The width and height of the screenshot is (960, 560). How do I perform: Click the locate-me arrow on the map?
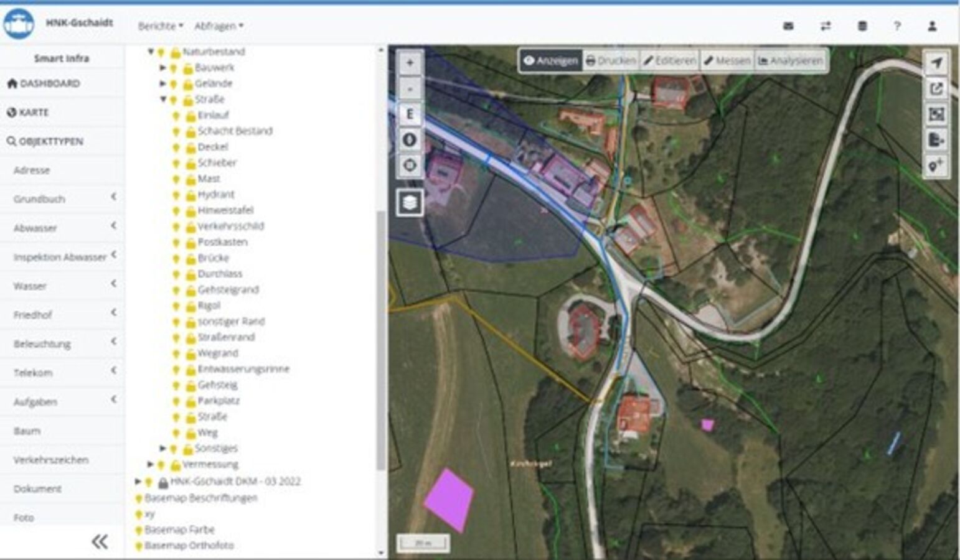(936, 63)
